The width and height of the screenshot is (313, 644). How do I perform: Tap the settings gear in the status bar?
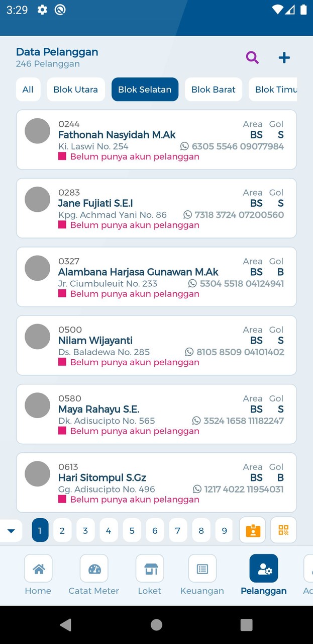[42, 9]
